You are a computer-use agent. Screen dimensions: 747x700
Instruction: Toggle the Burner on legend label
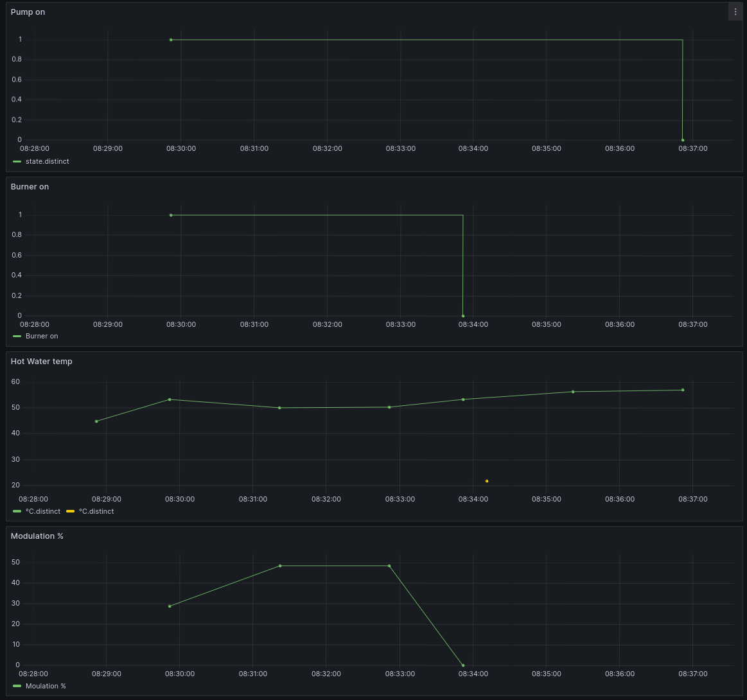[x=42, y=337]
